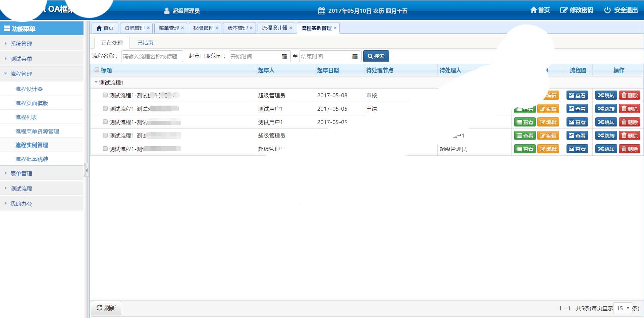The image size is (644, 318).
Task: Click the home icon in the header
Action: (x=533, y=10)
